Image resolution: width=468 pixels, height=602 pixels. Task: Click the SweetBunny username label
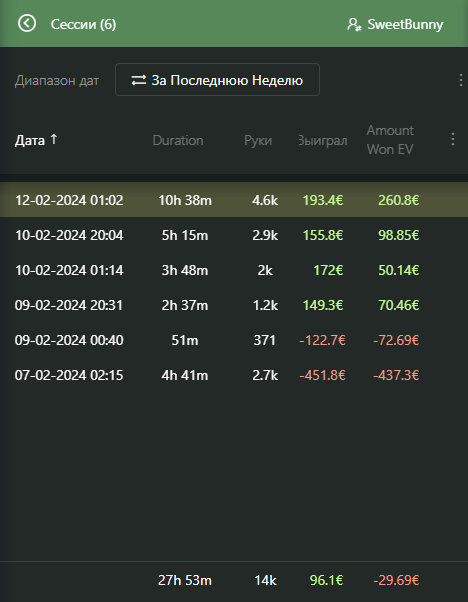[405, 25]
